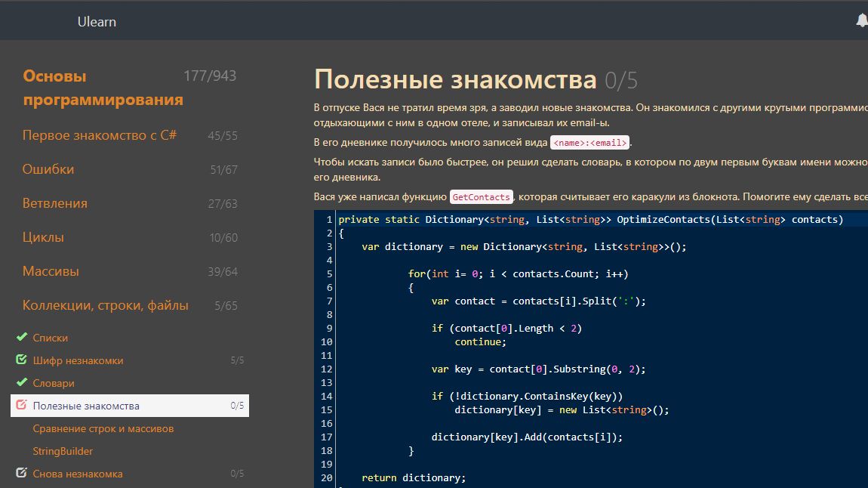Open the Снова незнакомка exercise
868x488 pixels.
click(78, 474)
